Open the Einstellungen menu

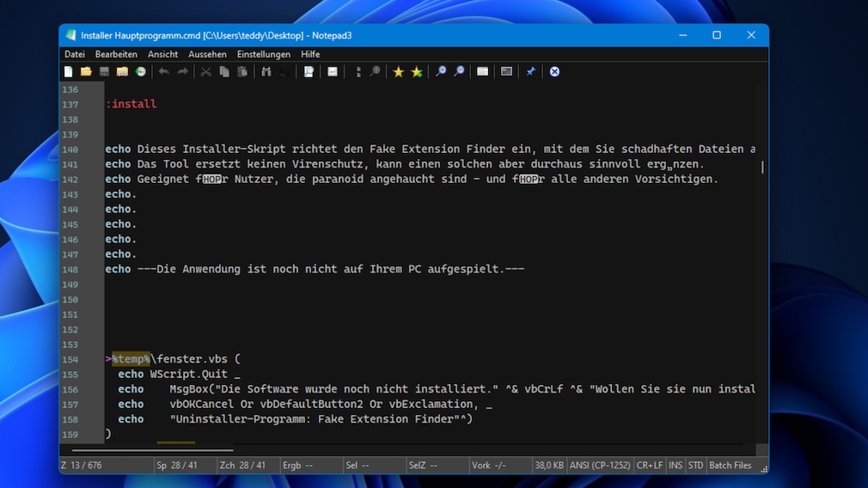click(x=264, y=54)
